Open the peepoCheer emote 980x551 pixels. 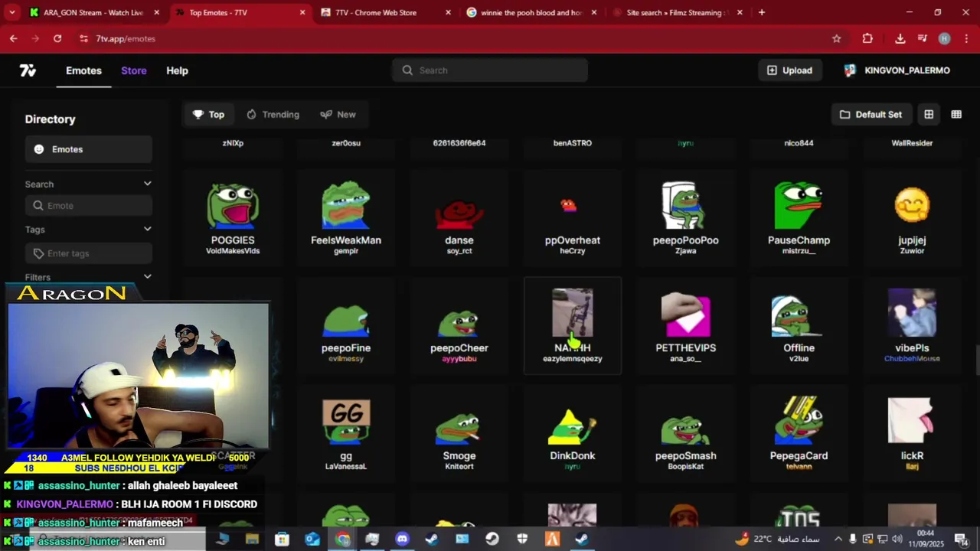click(x=459, y=327)
